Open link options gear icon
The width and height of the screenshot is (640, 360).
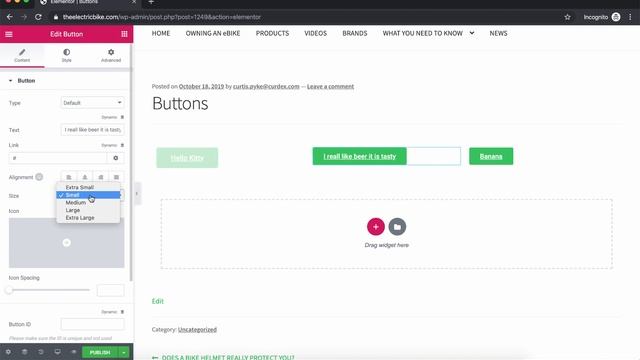pos(116,158)
